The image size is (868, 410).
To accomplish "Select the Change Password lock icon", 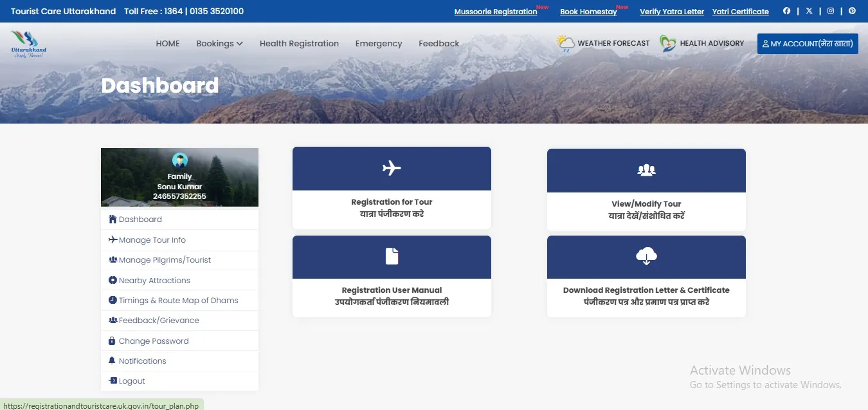I will click(113, 340).
